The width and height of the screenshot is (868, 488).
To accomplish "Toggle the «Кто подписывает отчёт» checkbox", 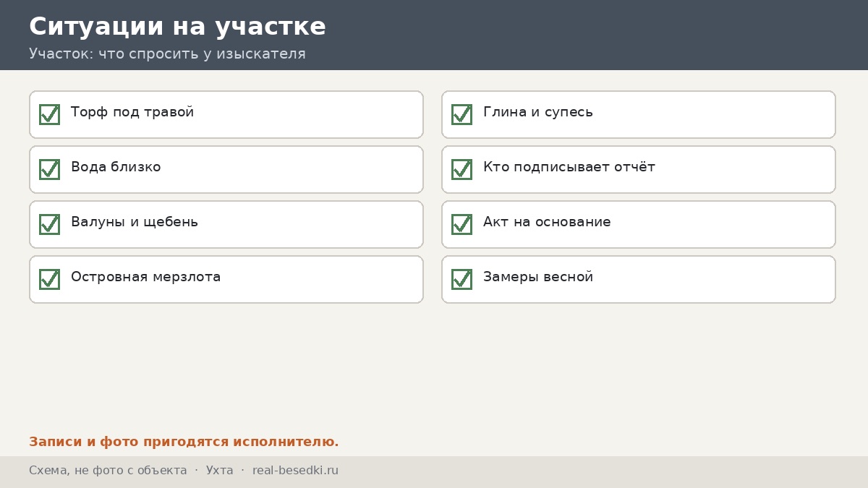I will click(x=461, y=169).
